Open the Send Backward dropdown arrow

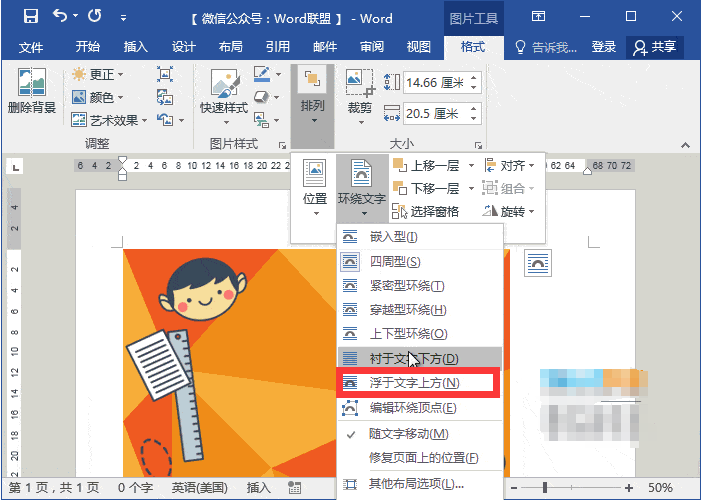click(x=471, y=189)
